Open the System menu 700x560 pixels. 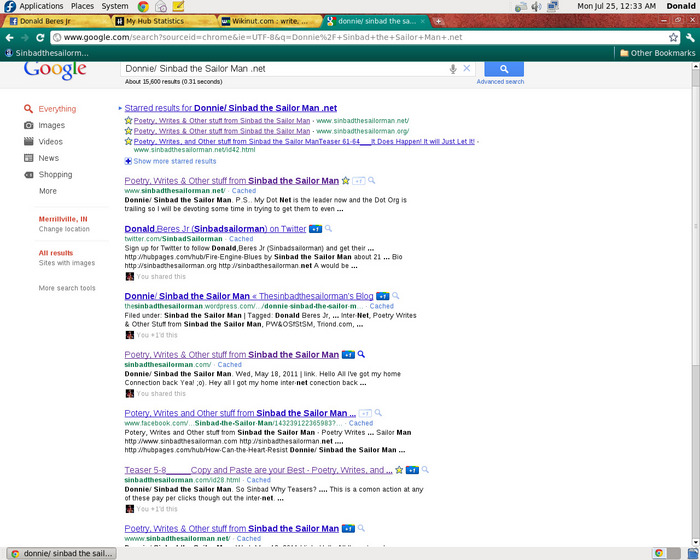click(x=115, y=6)
